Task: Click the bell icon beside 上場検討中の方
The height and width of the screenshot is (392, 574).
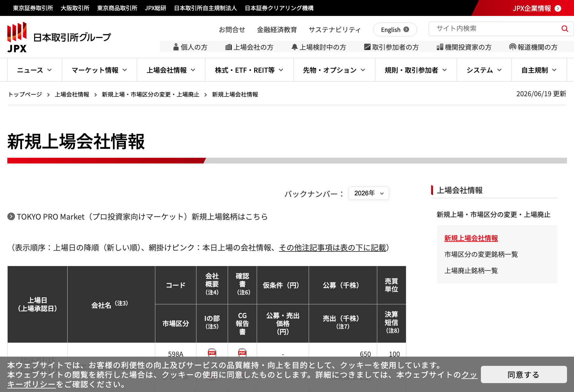Action: click(x=295, y=47)
